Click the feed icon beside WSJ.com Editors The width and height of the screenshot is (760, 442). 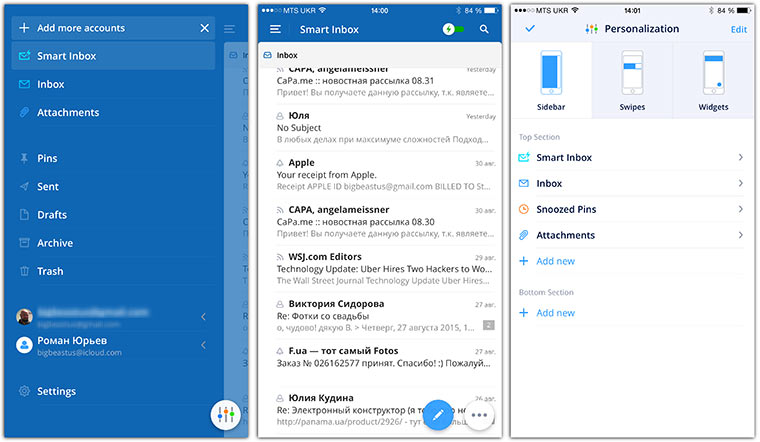[x=280, y=257]
